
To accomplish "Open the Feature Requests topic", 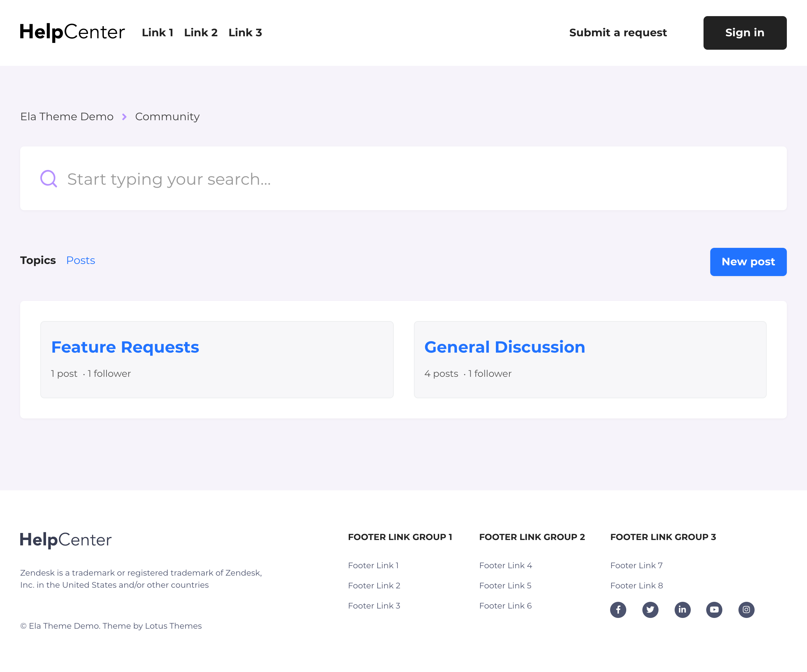I will point(125,347).
